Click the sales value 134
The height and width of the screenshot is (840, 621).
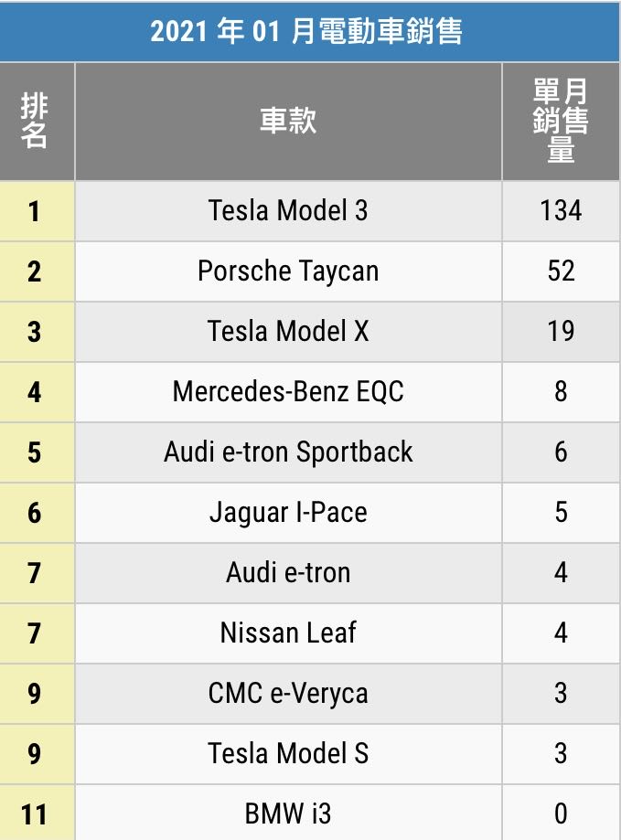click(561, 211)
